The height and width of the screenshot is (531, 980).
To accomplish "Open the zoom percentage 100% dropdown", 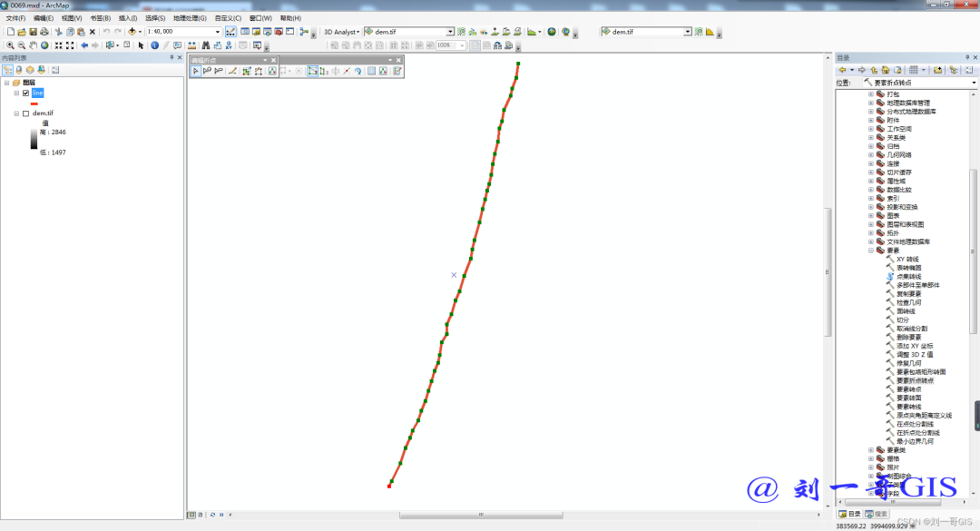I will point(462,45).
